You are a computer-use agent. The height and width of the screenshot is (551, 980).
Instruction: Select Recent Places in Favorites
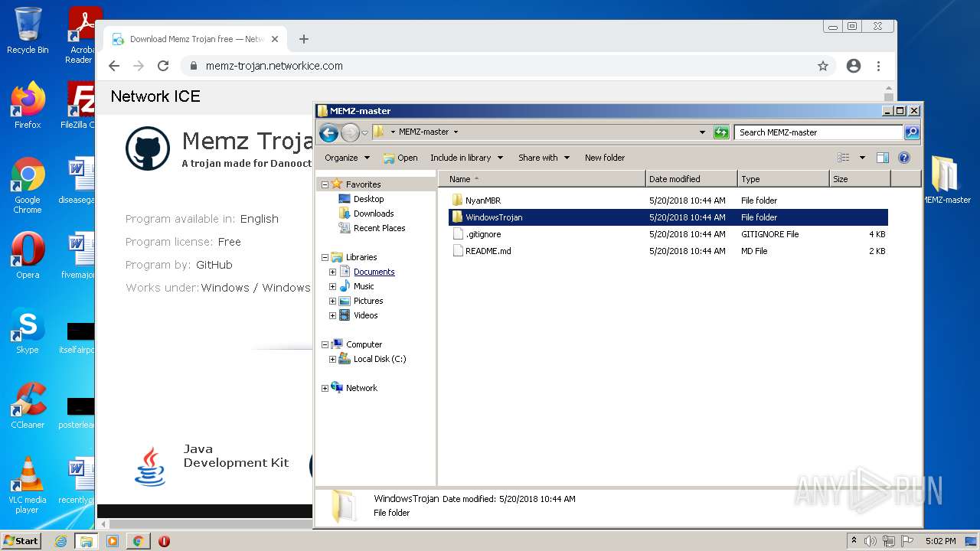pyautogui.click(x=379, y=228)
